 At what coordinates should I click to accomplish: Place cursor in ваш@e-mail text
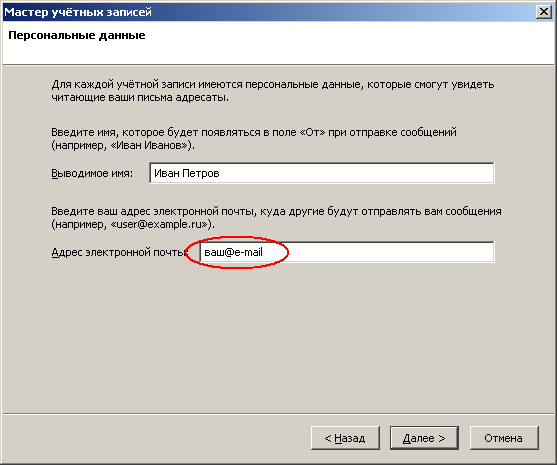coord(233,252)
